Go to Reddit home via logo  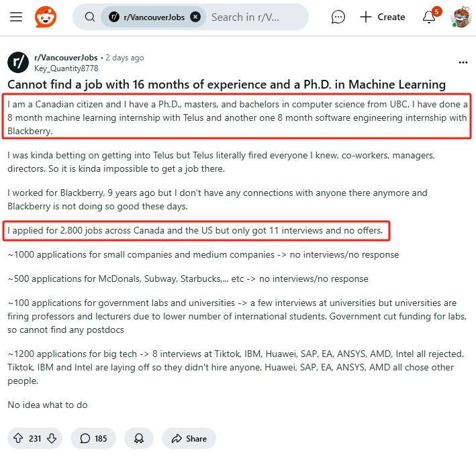[x=46, y=17]
